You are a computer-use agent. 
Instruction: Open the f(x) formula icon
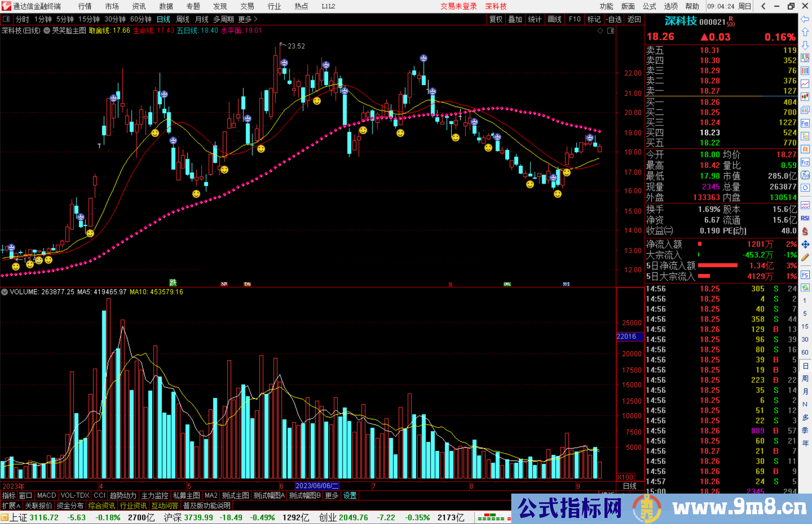805,175
